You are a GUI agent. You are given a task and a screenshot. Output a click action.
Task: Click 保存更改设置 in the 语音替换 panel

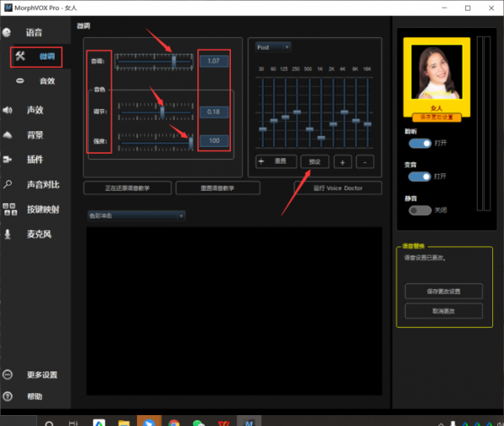[x=444, y=292]
